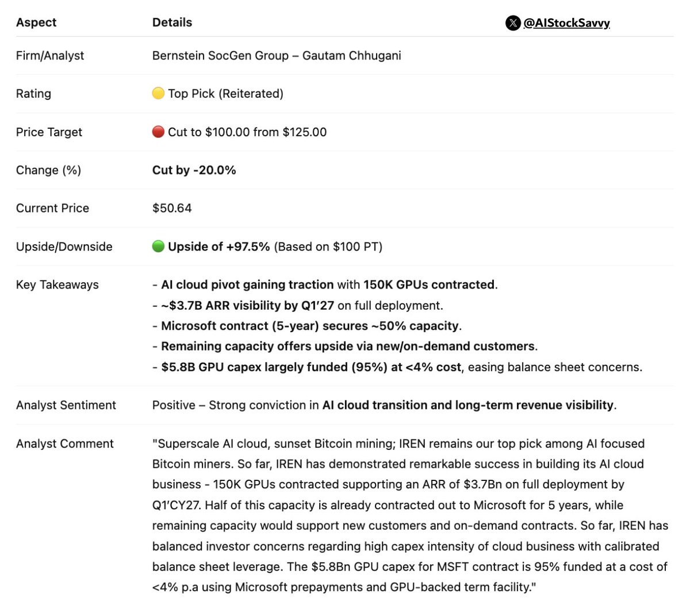
Task: Select the Analyst Sentiment row label
Action: [x=66, y=405]
